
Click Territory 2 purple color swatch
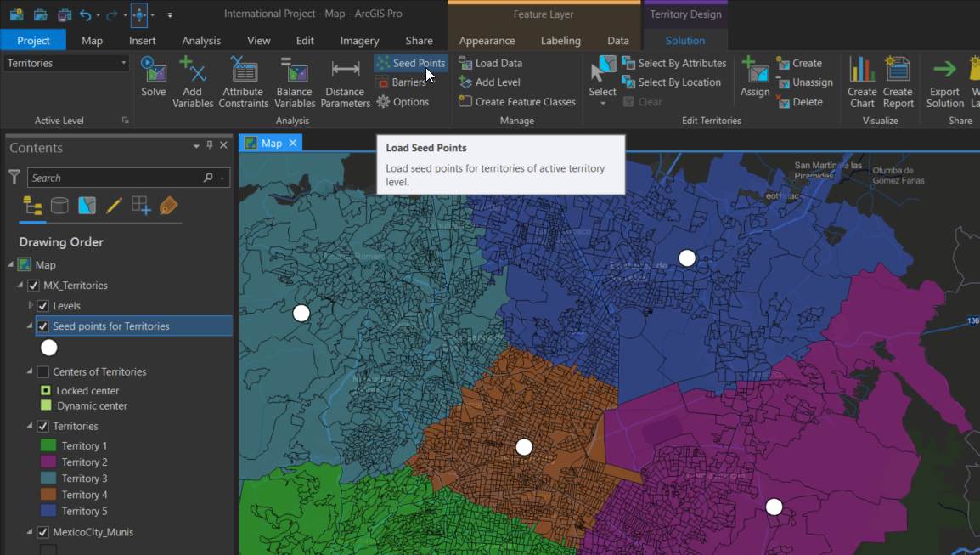click(x=48, y=462)
